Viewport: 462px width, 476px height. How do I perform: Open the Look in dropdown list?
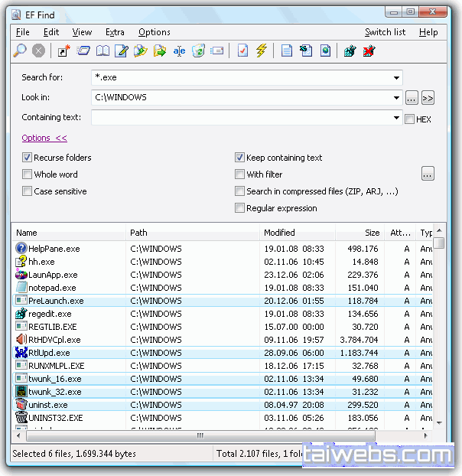tap(396, 97)
